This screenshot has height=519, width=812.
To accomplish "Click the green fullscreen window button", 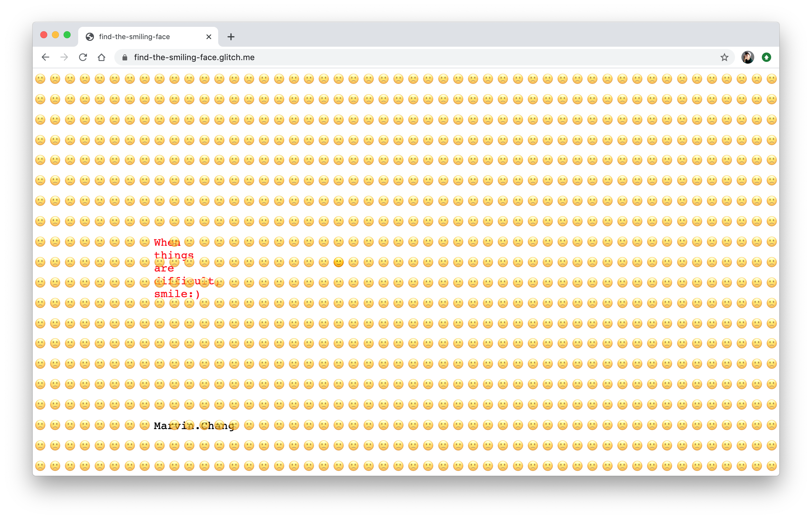I will [67, 35].
